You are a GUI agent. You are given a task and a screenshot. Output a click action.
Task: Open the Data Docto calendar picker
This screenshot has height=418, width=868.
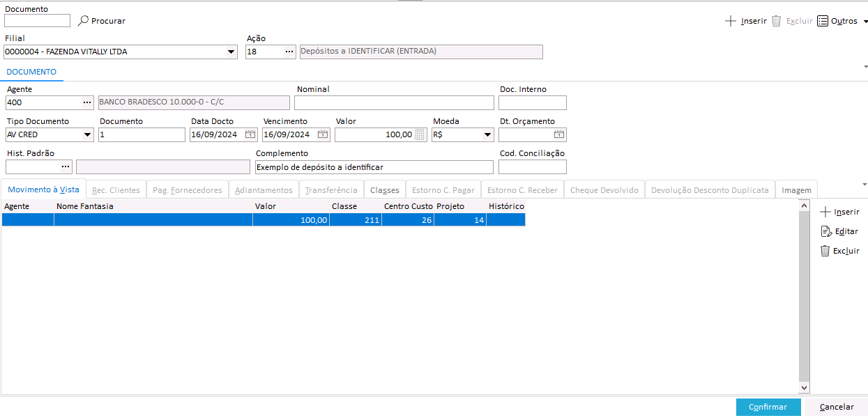coord(250,134)
